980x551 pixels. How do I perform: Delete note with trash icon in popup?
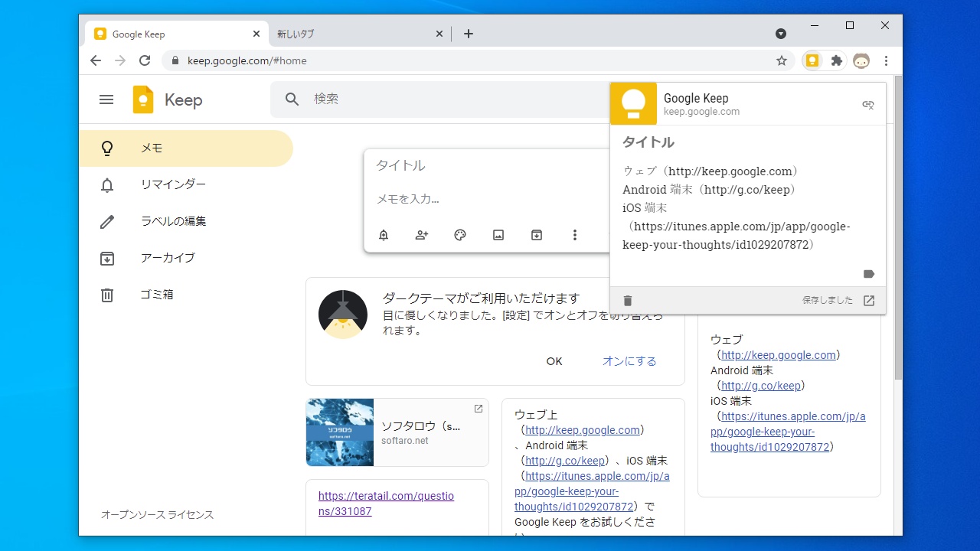pos(628,301)
